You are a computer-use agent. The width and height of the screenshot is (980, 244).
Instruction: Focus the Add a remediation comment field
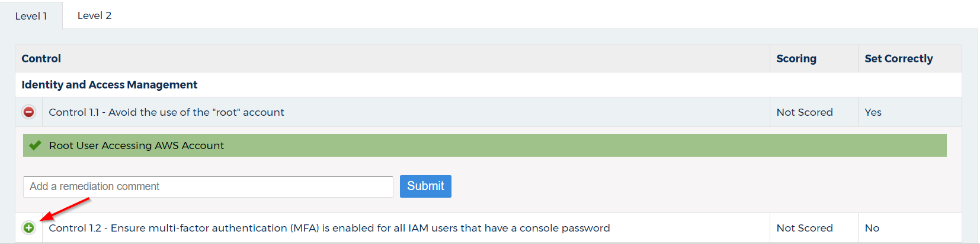coord(208,186)
